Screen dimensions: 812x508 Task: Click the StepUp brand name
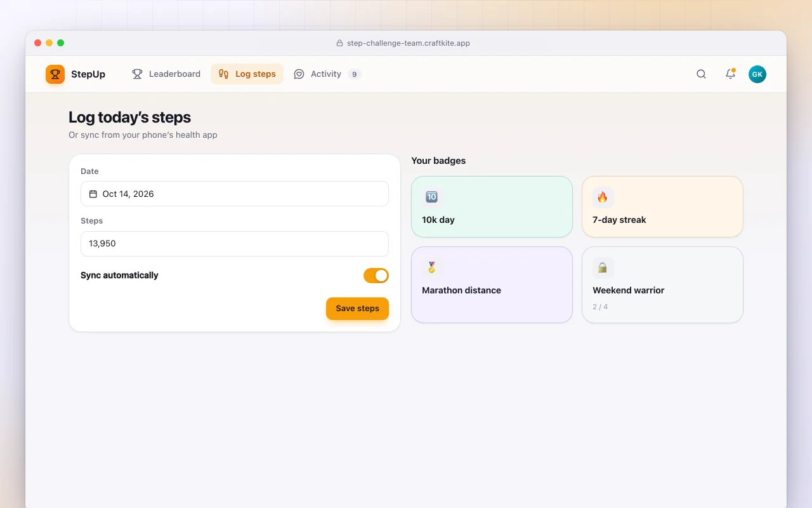coord(88,74)
